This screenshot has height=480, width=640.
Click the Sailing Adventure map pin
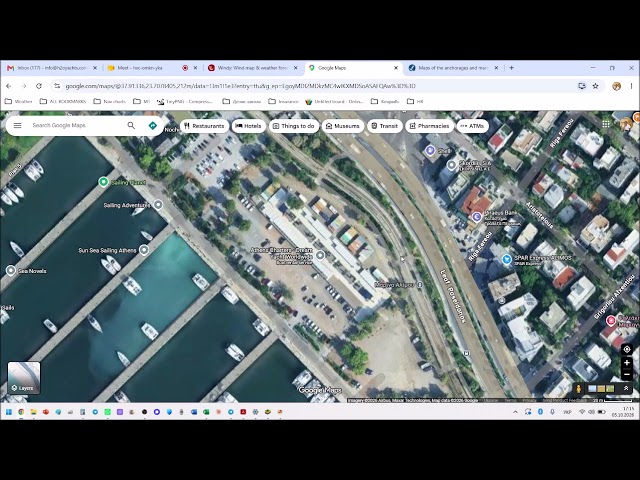point(158,205)
